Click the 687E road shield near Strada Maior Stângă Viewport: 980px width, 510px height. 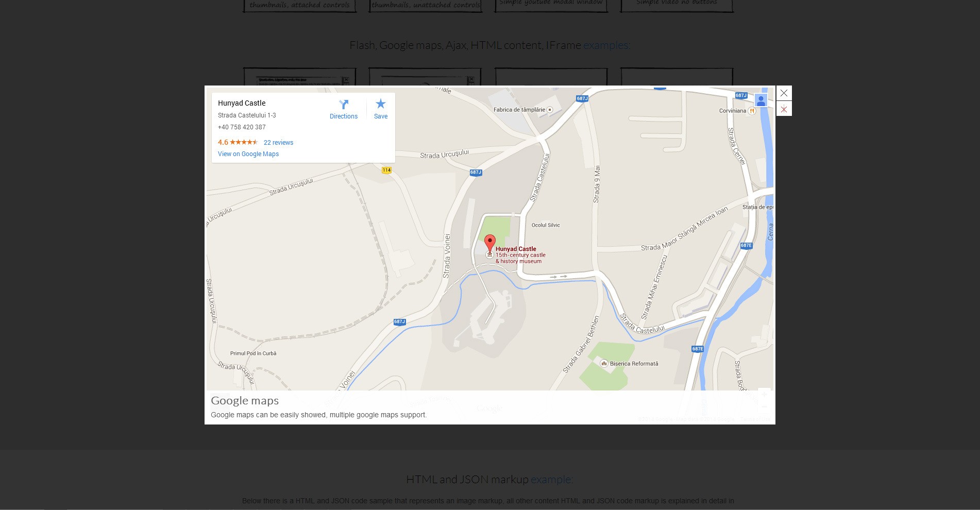[x=746, y=245]
